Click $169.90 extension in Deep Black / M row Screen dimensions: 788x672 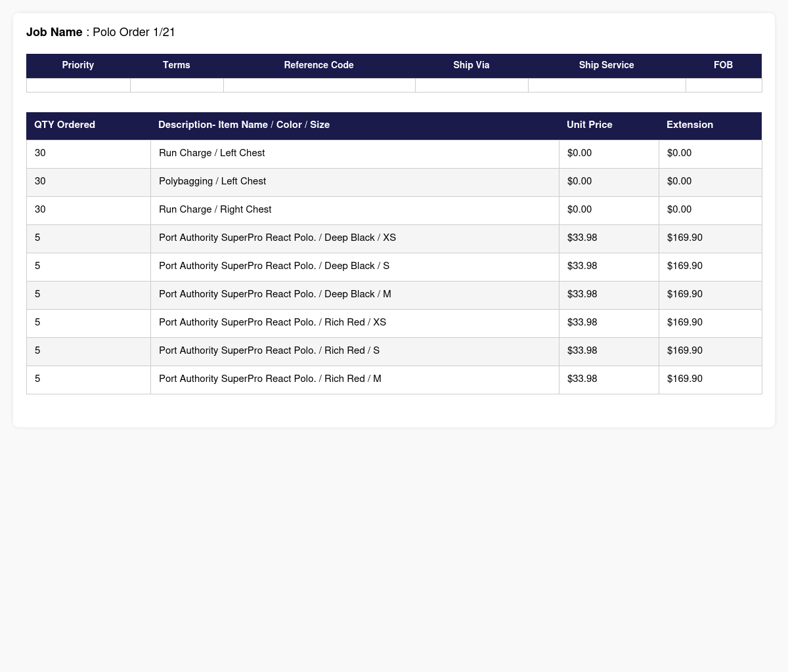click(x=685, y=294)
